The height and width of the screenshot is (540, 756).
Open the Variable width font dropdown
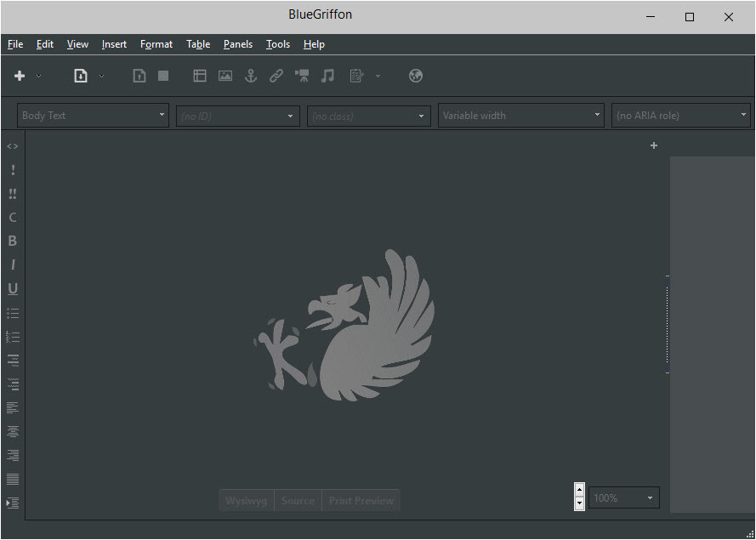click(521, 116)
